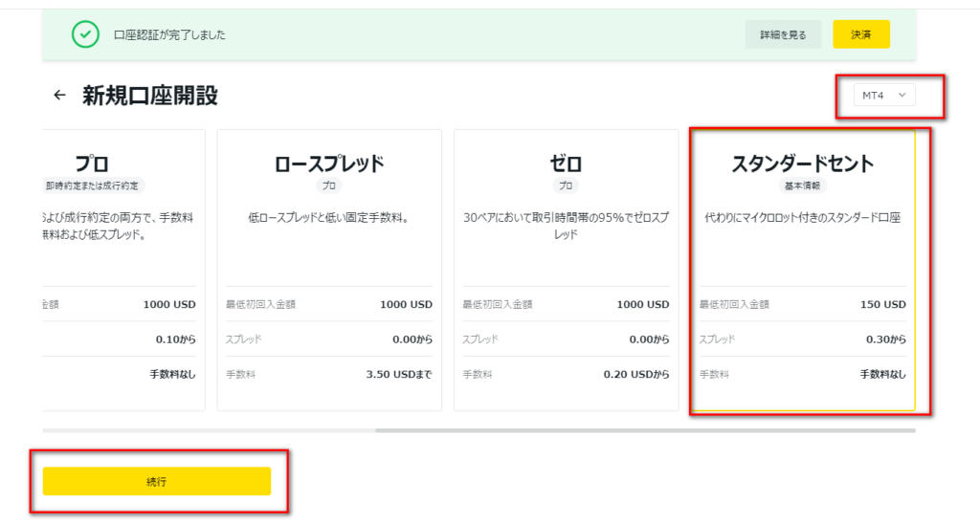Viewport: 980px width, 524px height.
Task: Select the プロ account card
Action: click(123, 270)
